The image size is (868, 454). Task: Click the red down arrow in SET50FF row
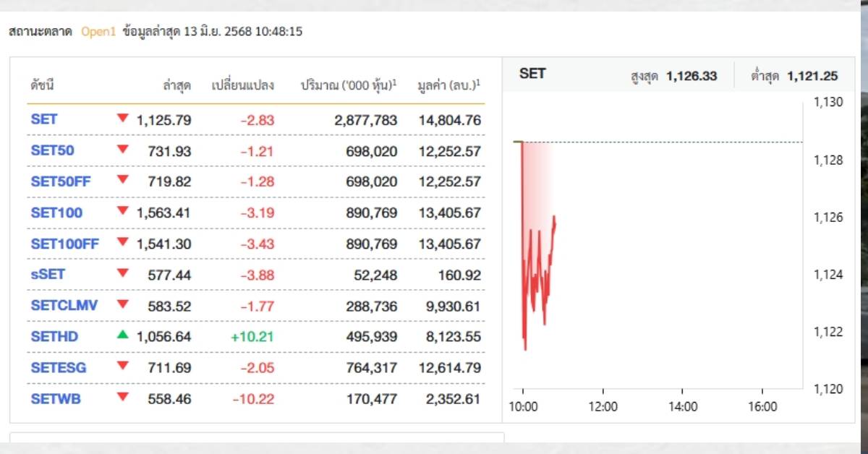(x=122, y=181)
